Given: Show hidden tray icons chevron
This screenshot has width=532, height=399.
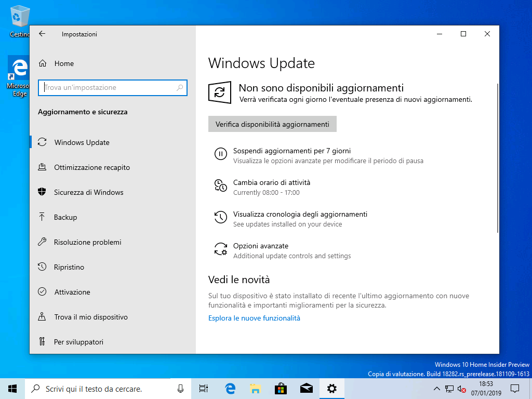Looking at the screenshot, I should tap(437, 389).
